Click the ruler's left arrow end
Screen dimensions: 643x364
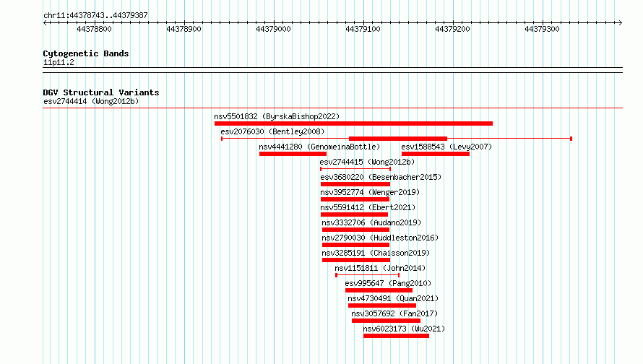[x=45, y=22]
